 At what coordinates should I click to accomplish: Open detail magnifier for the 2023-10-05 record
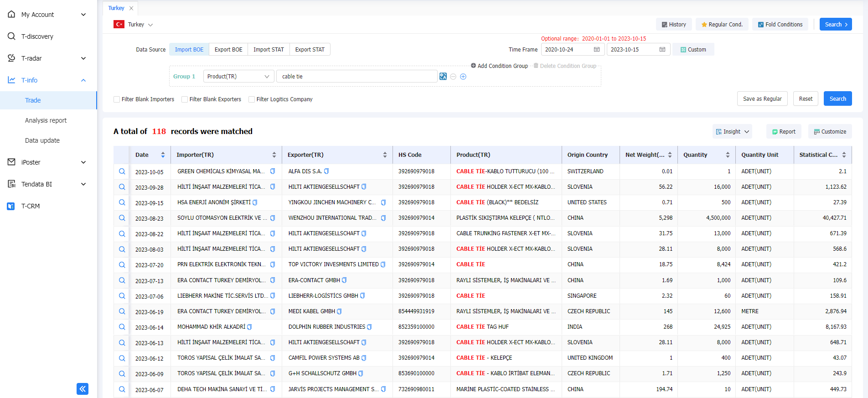pyautogui.click(x=122, y=171)
